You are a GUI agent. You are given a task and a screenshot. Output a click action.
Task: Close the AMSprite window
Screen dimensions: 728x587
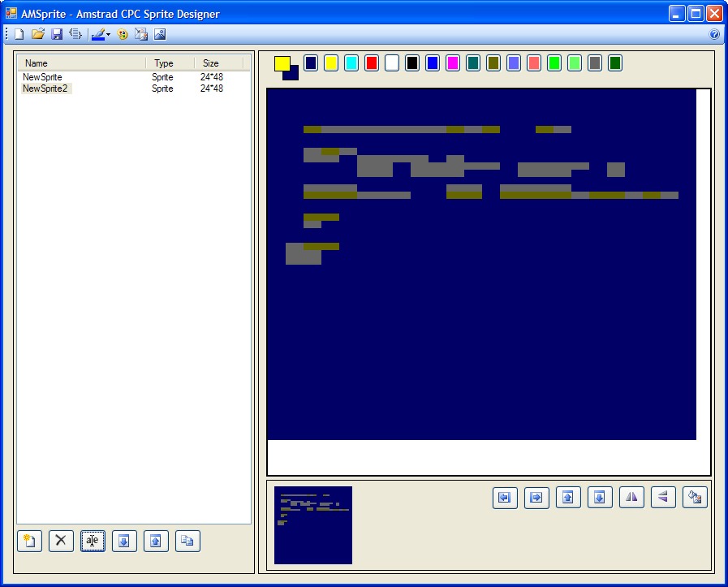[714, 14]
